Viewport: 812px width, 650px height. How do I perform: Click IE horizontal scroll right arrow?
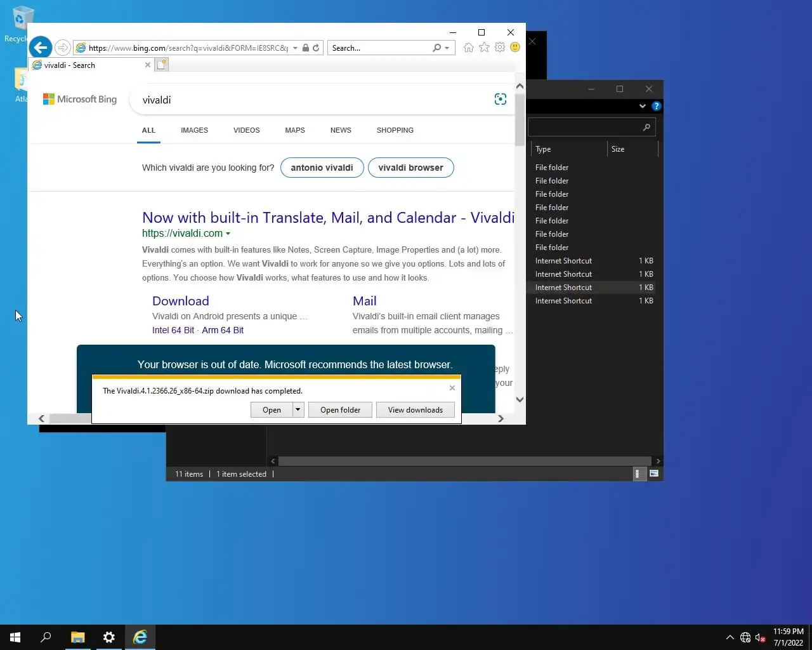coord(501,418)
